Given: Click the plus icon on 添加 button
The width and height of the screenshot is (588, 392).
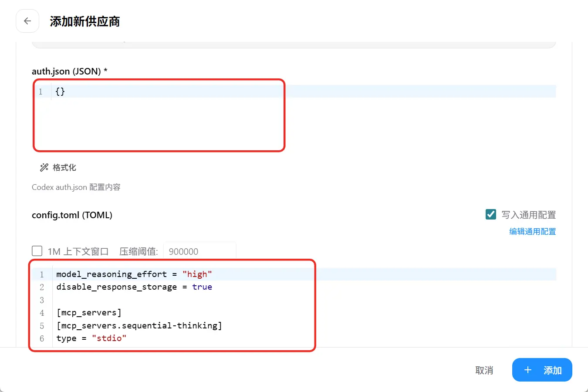Looking at the screenshot, I should (x=528, y=370).
